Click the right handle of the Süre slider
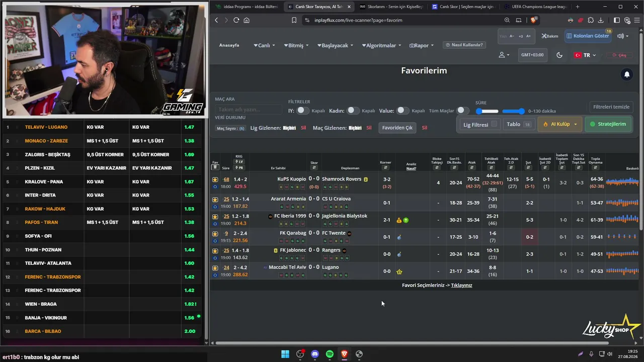The height and width of the screenshot is (362, 644). click(521, 111)
